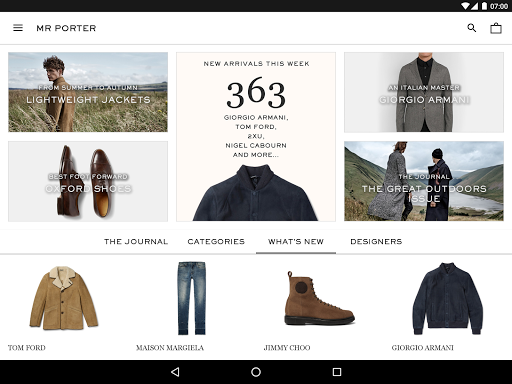Open The Great Outdoors Issue banner
This screenshot has width=512, height=384.
click(x=424, y=181)
